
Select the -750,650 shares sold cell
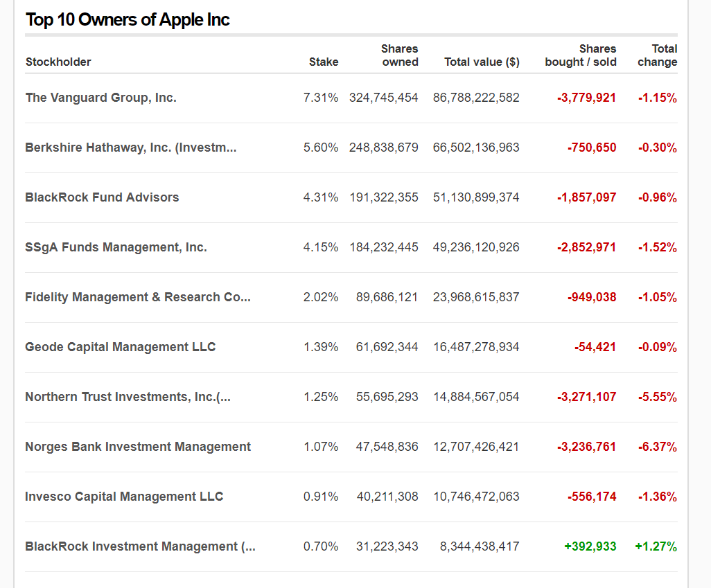(x=592, y=148)
